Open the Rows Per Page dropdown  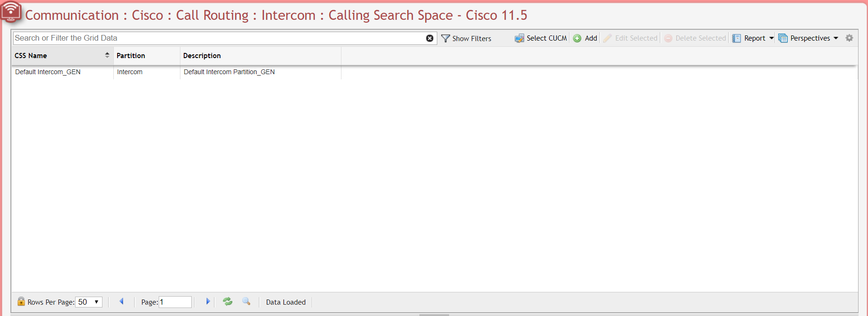click(x=88, y=301)
